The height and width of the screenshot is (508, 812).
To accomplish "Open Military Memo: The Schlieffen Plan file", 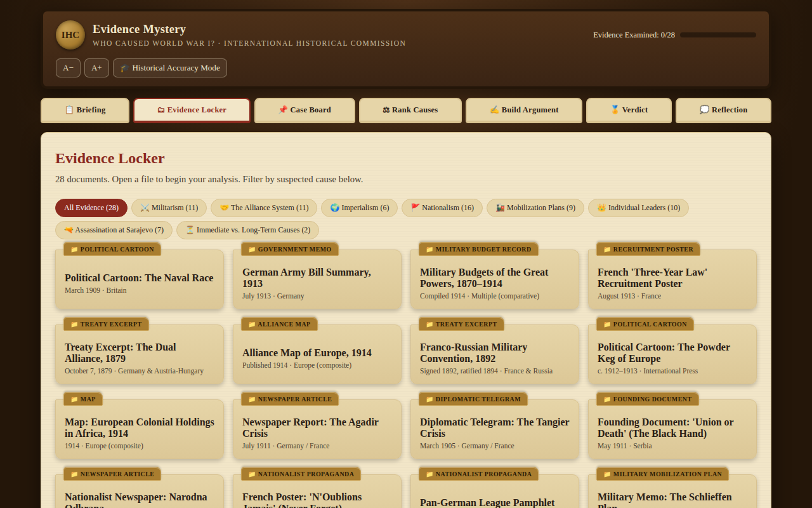I will [x=672, y=492].
